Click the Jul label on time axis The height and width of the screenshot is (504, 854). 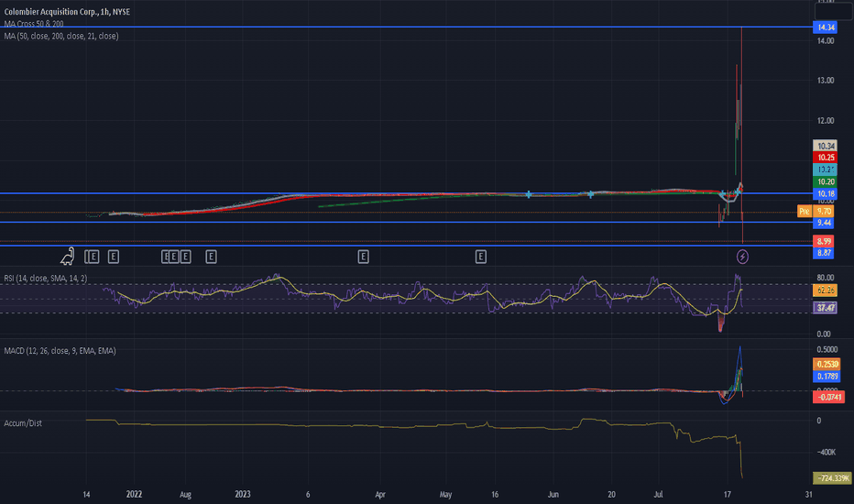click(x=658, y=495)
